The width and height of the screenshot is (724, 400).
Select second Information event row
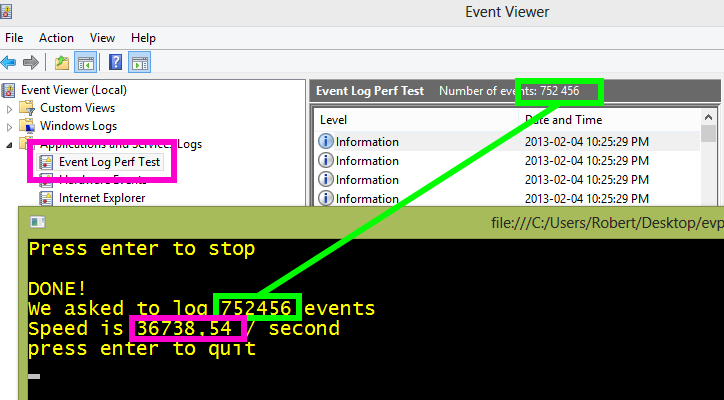[508, 161]
